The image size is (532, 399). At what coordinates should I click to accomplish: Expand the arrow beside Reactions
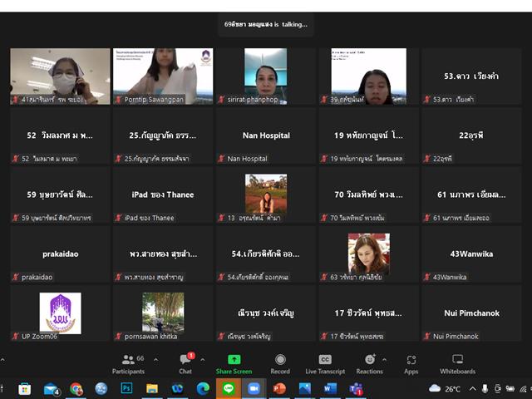(384, 359)
